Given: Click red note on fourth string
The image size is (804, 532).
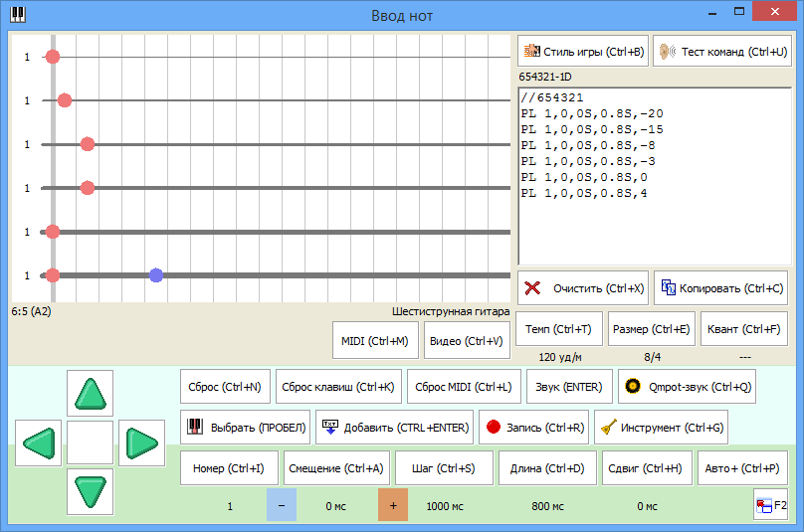Looking at the screenshot, I should click(x=88, y=188).
